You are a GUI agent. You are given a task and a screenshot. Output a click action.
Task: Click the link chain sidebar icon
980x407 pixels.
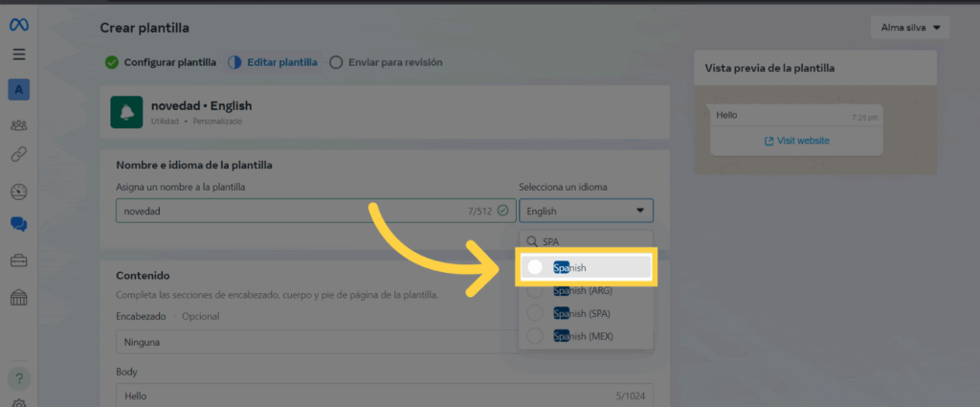pyautogui.click(x=19, y=153)
